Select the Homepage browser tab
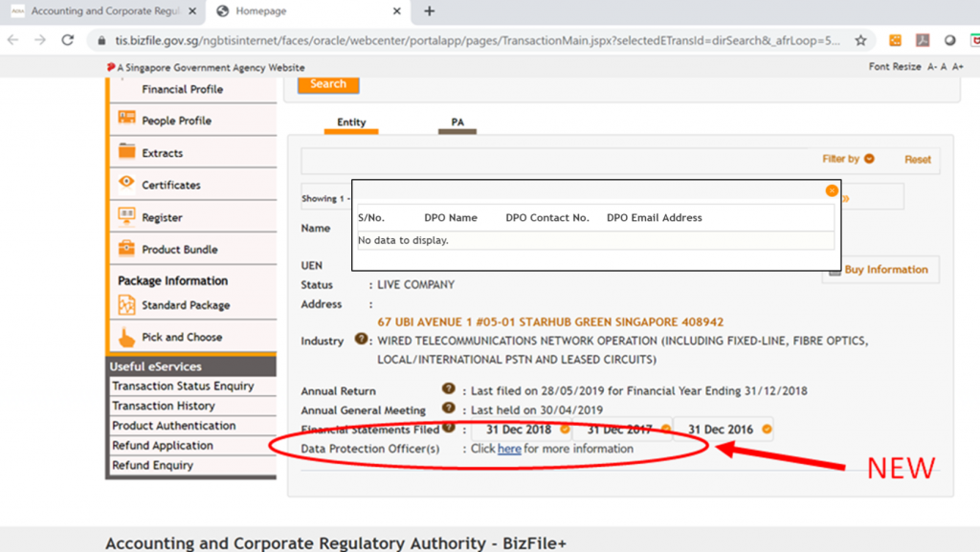Viewport: 980px width, 552px height. click(309, 11)
